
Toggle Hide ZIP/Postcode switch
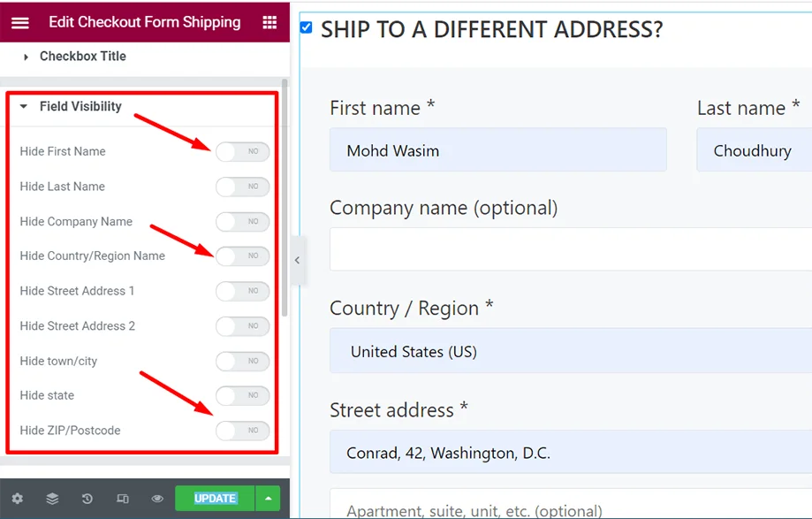pyautogui.click(x=242, y=431)
